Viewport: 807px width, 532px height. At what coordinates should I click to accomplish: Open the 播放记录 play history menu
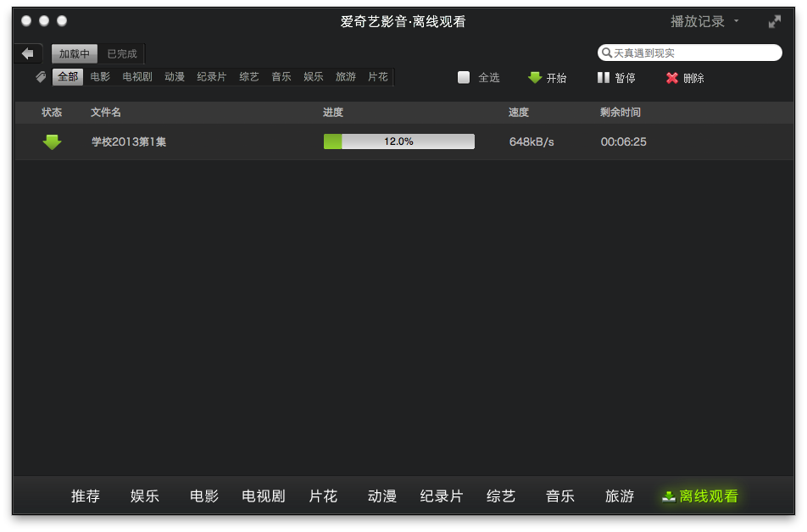[x=698, y=21]
